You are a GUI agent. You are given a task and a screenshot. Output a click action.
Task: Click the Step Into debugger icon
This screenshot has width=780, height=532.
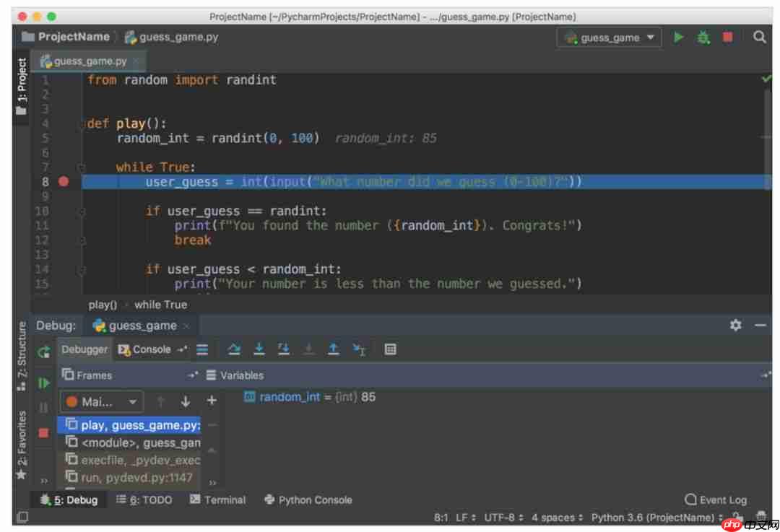[259, 349]
